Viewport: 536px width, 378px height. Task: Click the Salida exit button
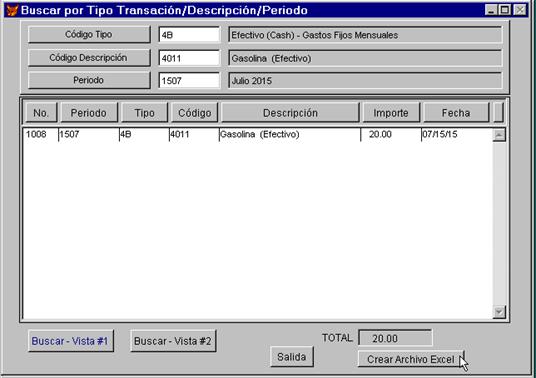click(x=292, y=357)
